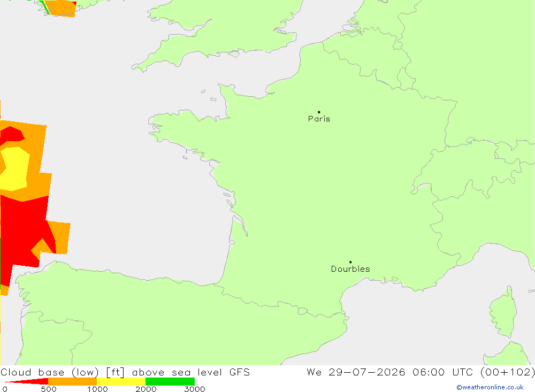The width and height of the screenshot is (535, 392).
Task: Click the legend value '2000'
Action: pos(146,389)
